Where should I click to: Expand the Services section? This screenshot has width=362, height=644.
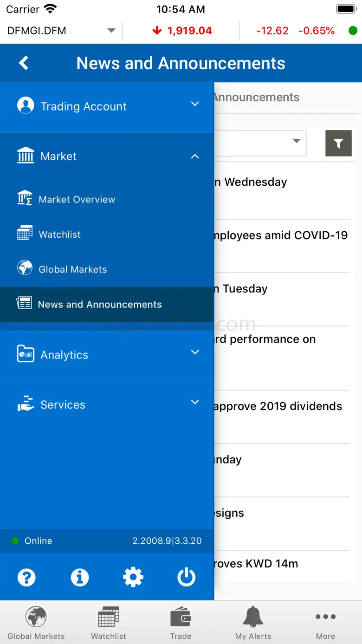click(107, 404)
